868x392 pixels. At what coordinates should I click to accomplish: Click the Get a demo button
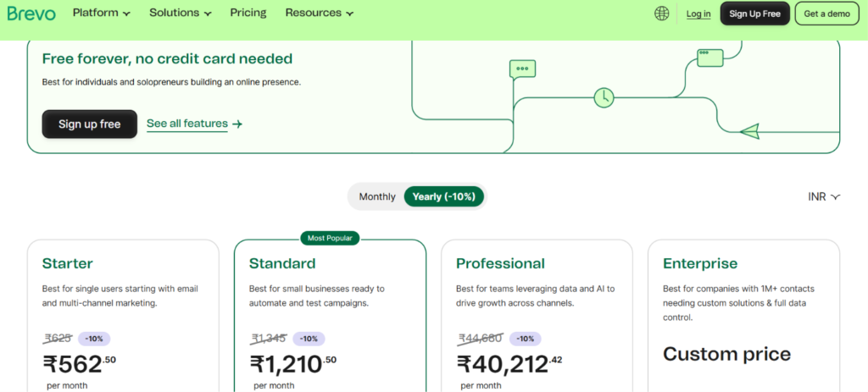tap(827, 14)
